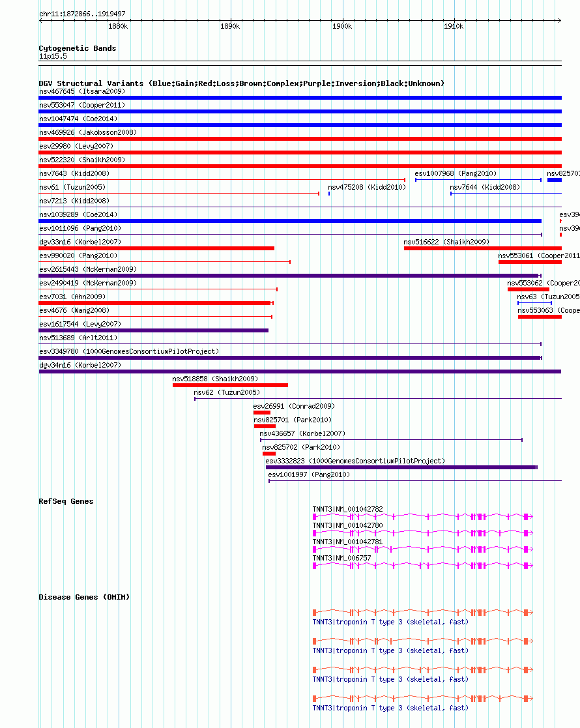Viewport: 580px width, 728px height.
Task: Click the esv2490419 (McKernan2009) label
Action: point(88,284)
